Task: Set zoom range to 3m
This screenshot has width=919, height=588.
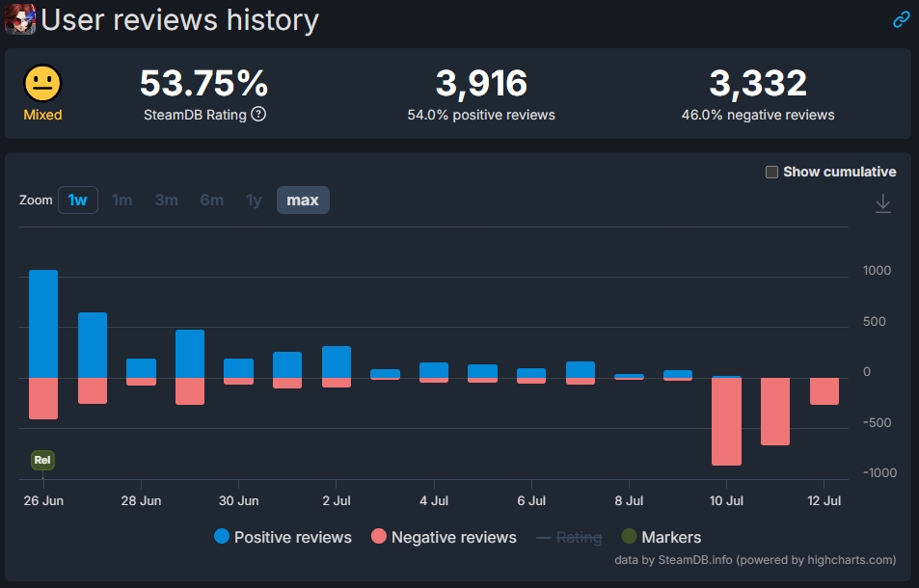Action: point(167,200)
